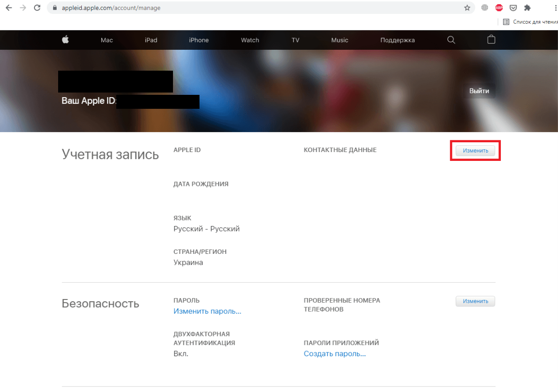Click Изменить in the Безопасность section
Image resolution: width=558 pixels, height=392 pixels.
pos(475,301)
